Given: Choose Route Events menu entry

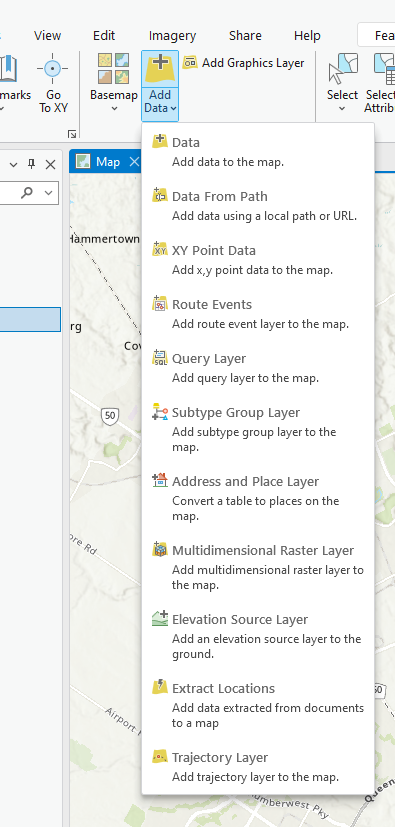Looking at the screenshot, I should point(258,314).
